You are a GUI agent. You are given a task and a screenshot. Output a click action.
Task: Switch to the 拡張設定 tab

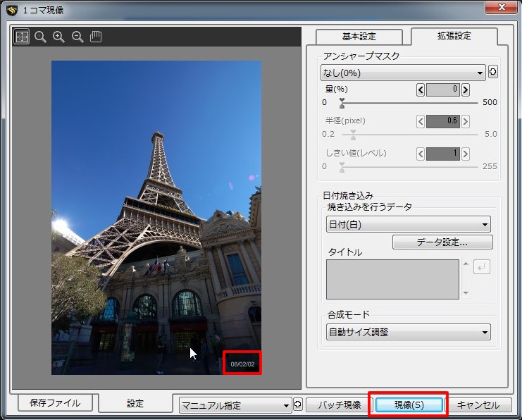click(454, 36)
